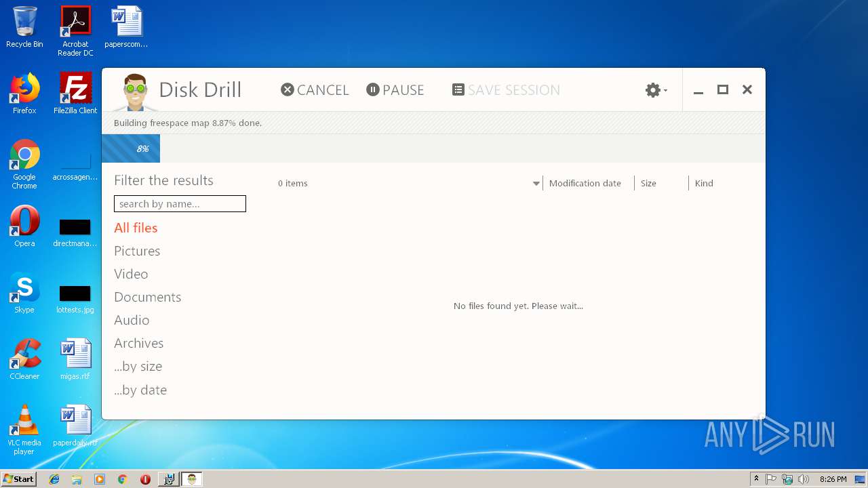Maximize the Disk Drill window
This screenshot has width=868, height=488.
(723, 89)
